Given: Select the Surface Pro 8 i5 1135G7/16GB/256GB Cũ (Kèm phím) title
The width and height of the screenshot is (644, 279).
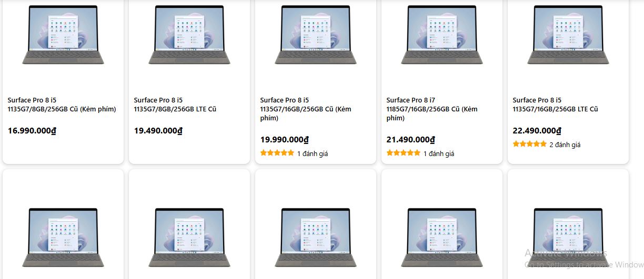Looking at the screenshot, I should (306, 109).
